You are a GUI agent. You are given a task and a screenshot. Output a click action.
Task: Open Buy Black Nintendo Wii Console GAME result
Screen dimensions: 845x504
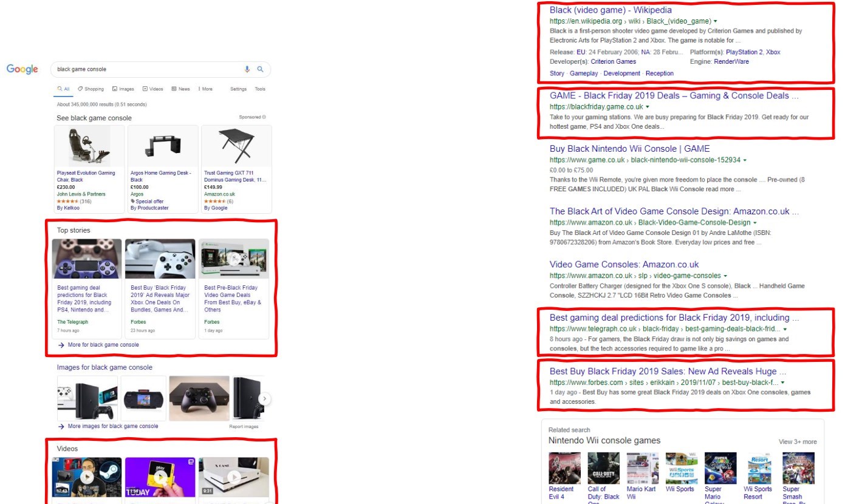tap(629, 149)
